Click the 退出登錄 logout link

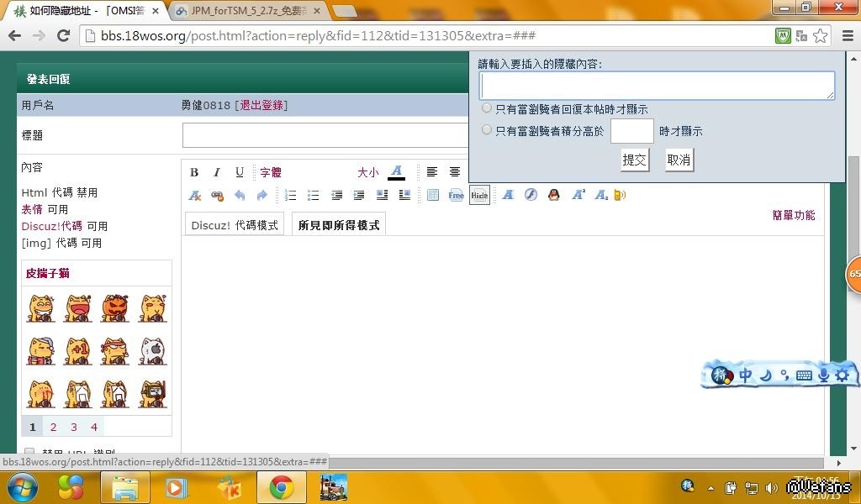(x=262, y=105)
